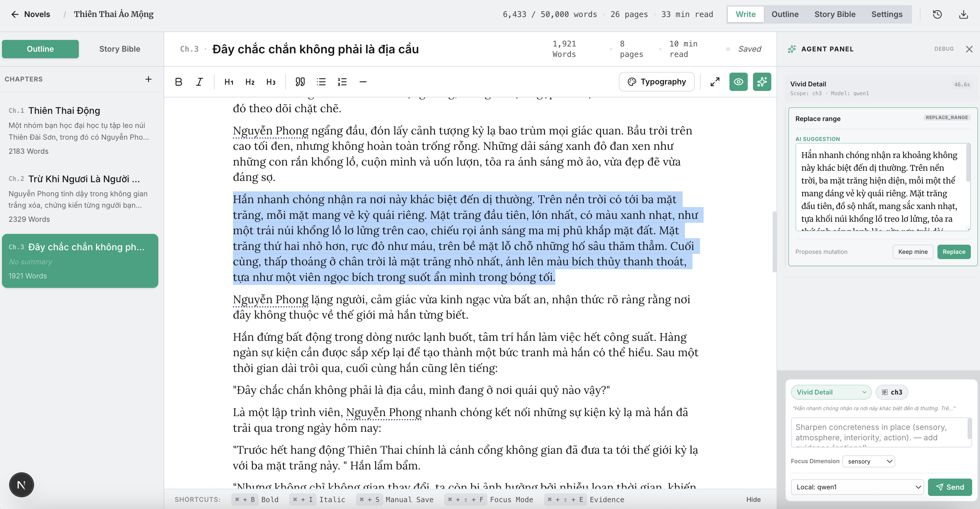The height and width of the screenshot is (509, 980).
Task: Open the Settings tab
Action: coord(887,14)
